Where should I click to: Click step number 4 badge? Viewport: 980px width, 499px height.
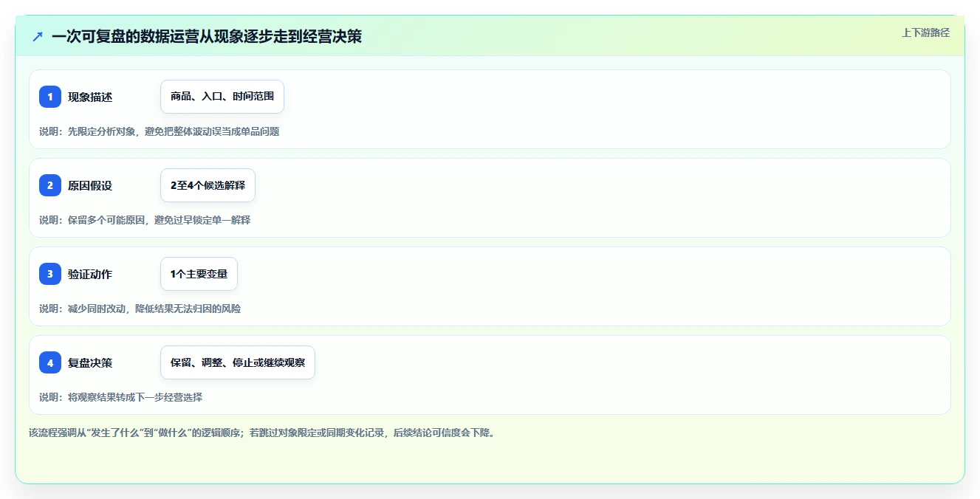point(50,362)
